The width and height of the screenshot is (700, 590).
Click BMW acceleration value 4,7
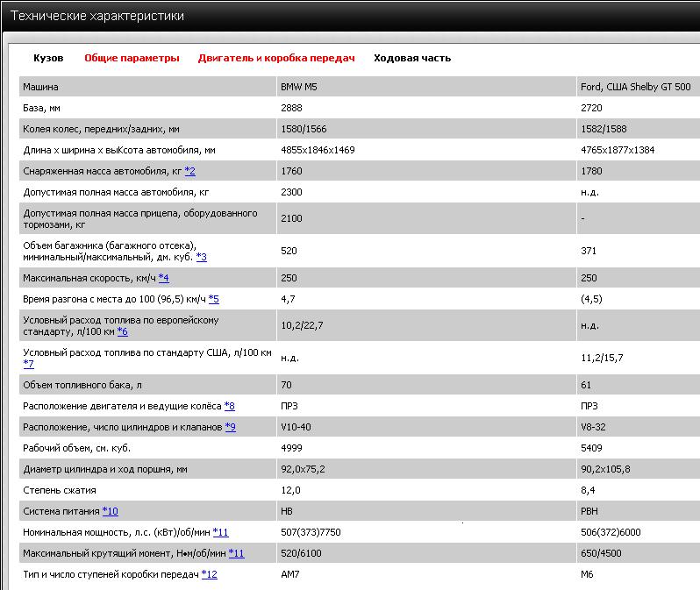[x=288, y=299]
